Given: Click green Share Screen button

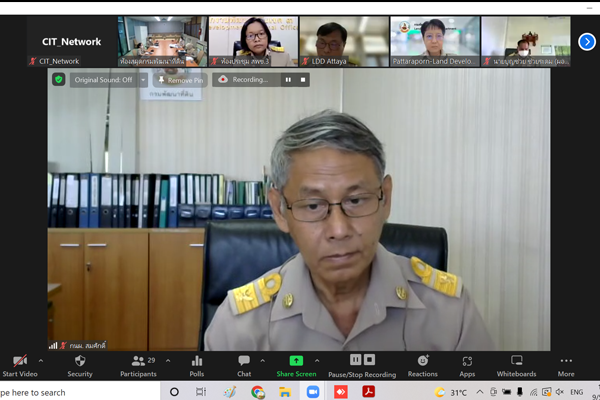Looking at the screenshot, I should coord(296,366).
